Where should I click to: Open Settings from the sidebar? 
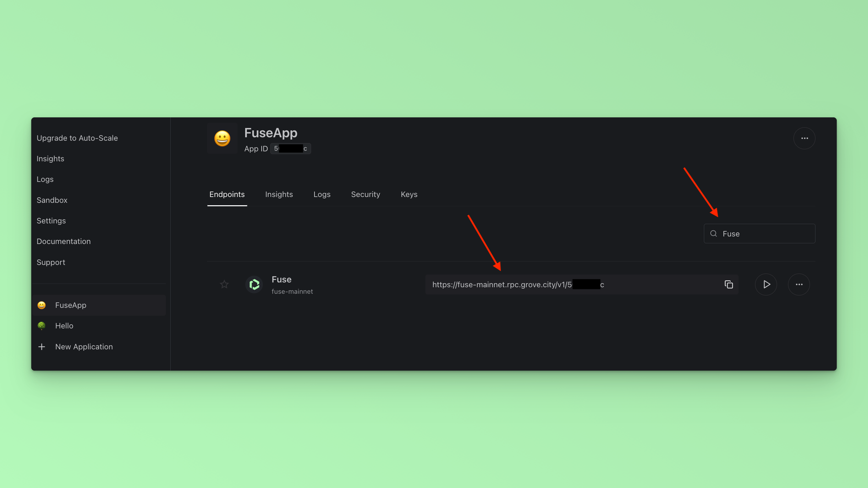51,221
